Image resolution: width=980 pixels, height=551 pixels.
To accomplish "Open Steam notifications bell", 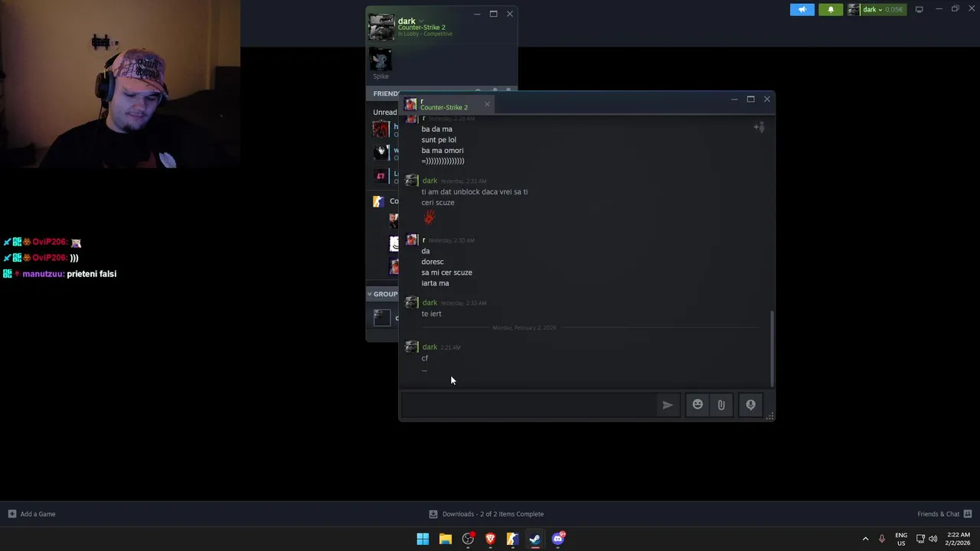I will pyautogui.click(x=831, y=9).
